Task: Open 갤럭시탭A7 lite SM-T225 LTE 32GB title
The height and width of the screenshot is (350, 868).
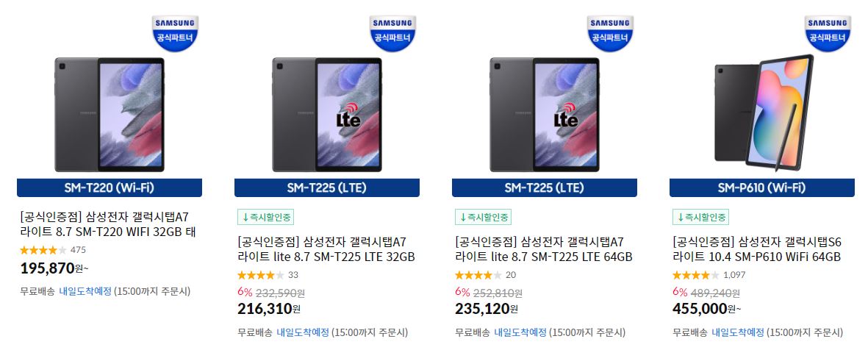Action: point(326,249)
